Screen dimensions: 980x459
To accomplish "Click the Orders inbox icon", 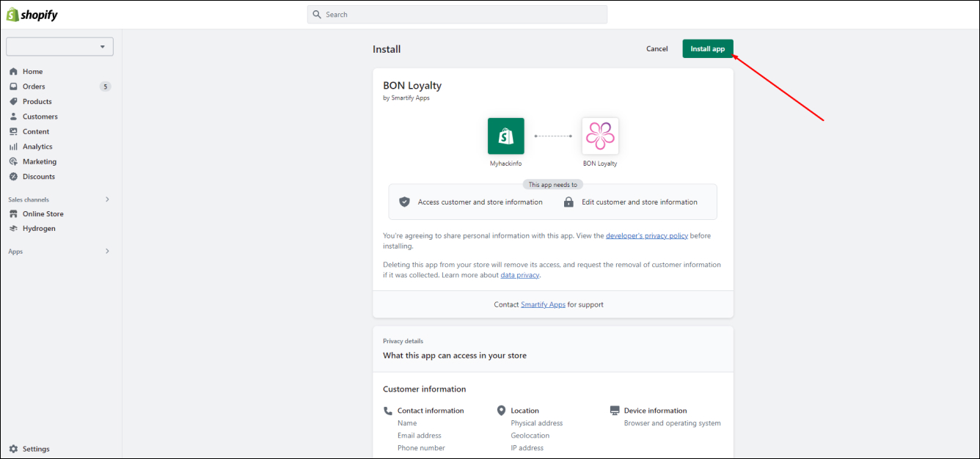I will (x=13, y=87).
